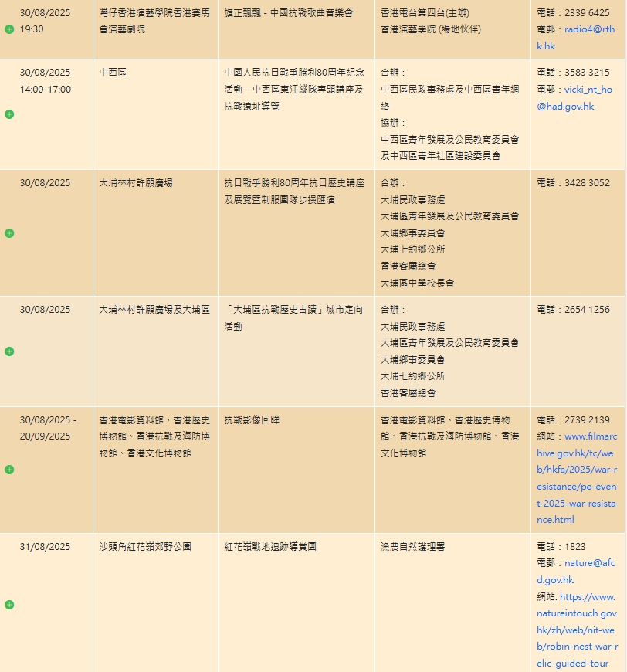This screenshot has height=672, width=627.
Task: Click the plus icon beside 抗戰影像回眸 row
Action: pos(9,470)
